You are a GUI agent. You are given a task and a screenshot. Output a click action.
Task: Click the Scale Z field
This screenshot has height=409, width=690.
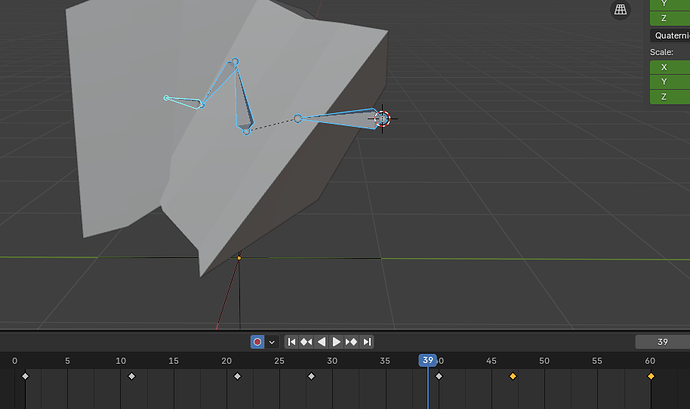pos(670,97)
